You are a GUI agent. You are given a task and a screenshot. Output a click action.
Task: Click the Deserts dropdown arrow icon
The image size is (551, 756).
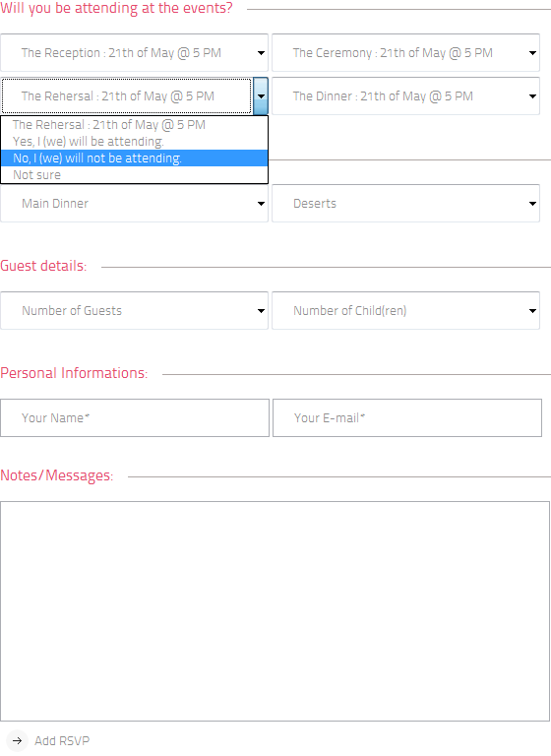pos(532,204)
